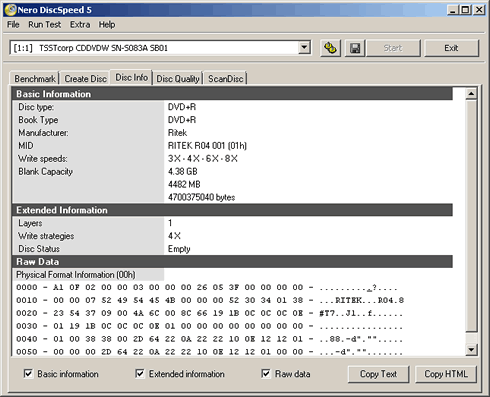Viewport: 490px width, 397px height.
Task: Click the Exit button
Action: click(451, 48)
